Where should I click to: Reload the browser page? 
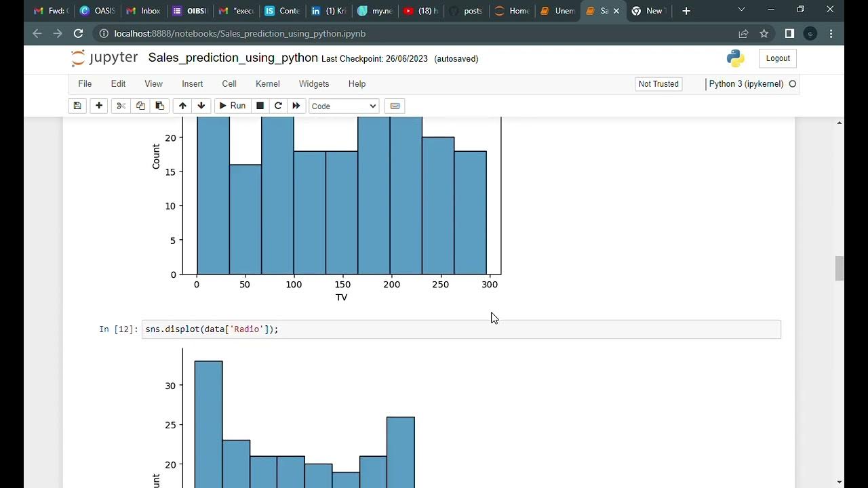click(78, 33)
